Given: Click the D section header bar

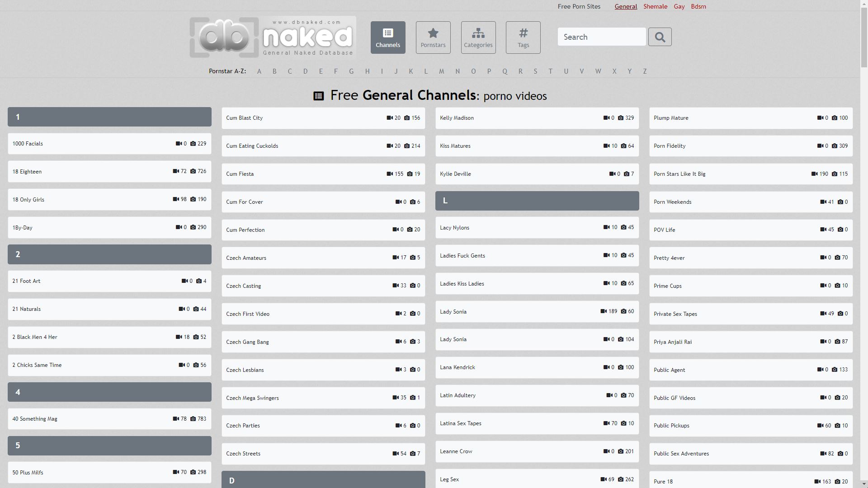Looking at the screenshot, I should tap(323, 480).
